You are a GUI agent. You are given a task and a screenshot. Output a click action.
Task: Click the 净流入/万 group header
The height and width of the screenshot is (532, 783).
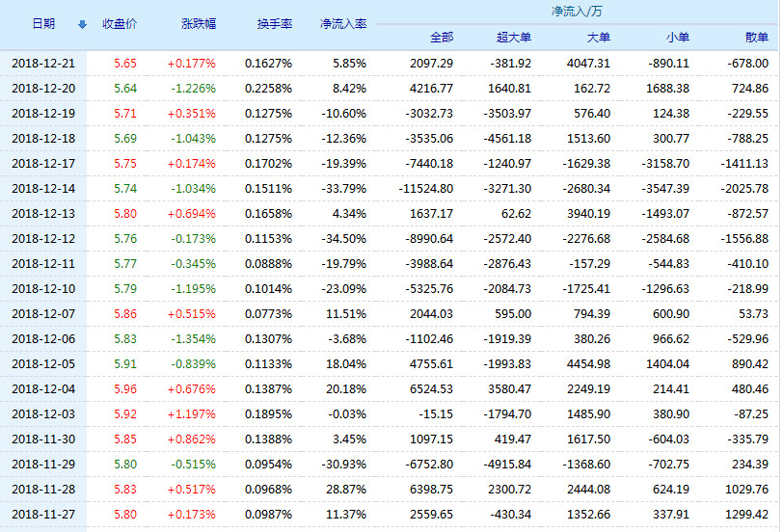[577, 12]
